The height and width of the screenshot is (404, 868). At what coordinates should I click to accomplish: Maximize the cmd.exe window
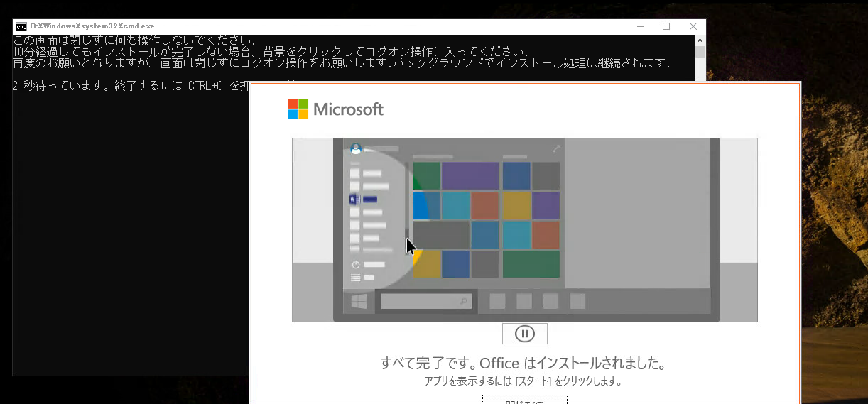tap(666, 26)
